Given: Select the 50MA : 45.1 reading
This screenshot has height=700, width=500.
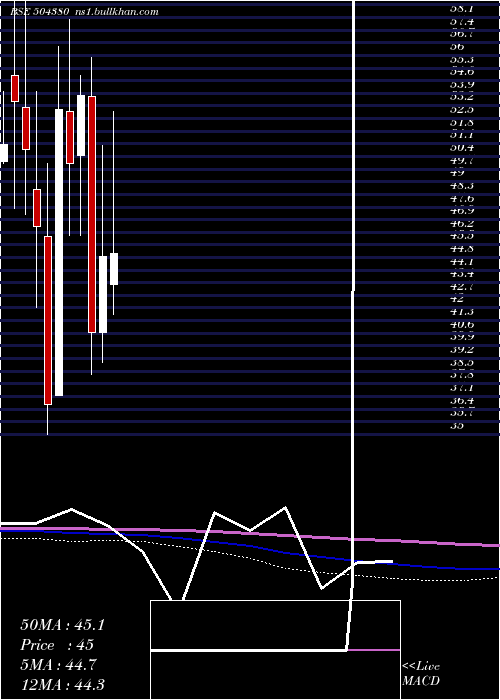Looking at the screenshot, I should pos(62,625).
